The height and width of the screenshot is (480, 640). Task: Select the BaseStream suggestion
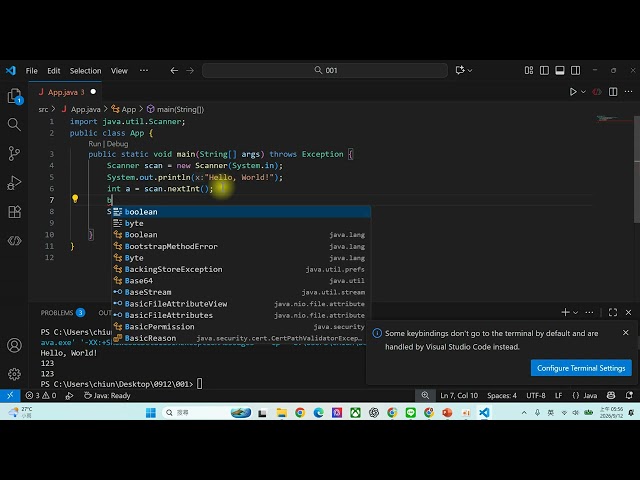(241, 292)
